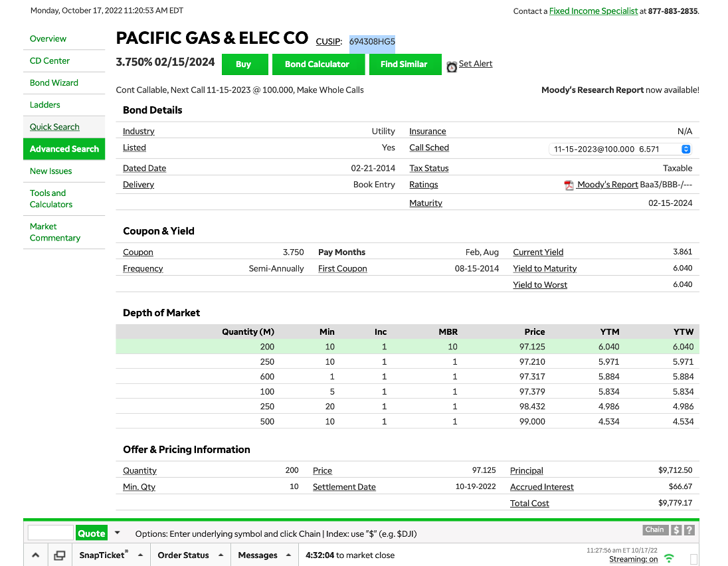Screen dimensions: 728x566
Task: Expand the arrow next to Quote button
Action: 118,533
